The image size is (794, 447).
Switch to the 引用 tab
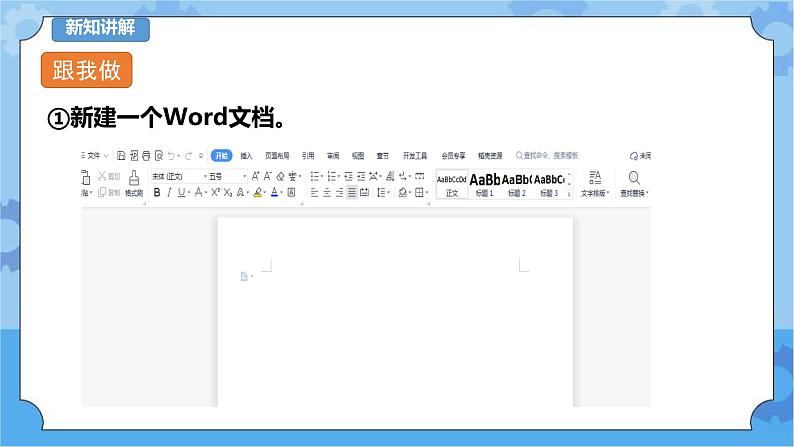point(308,156)
